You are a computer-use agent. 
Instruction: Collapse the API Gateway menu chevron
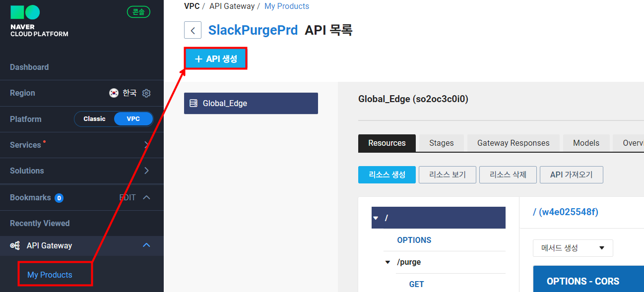coord(146,245)
